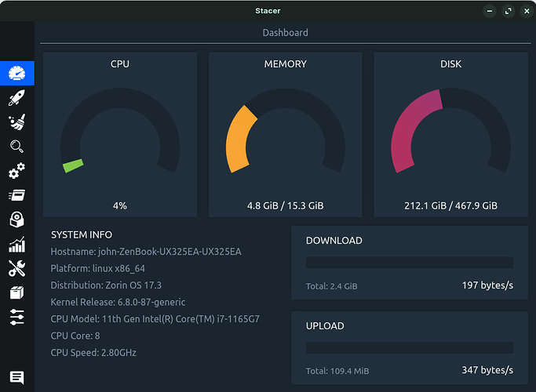Close the Stacer window
The width and height of the screenshot is (536, 392).
tap(526, 11)
